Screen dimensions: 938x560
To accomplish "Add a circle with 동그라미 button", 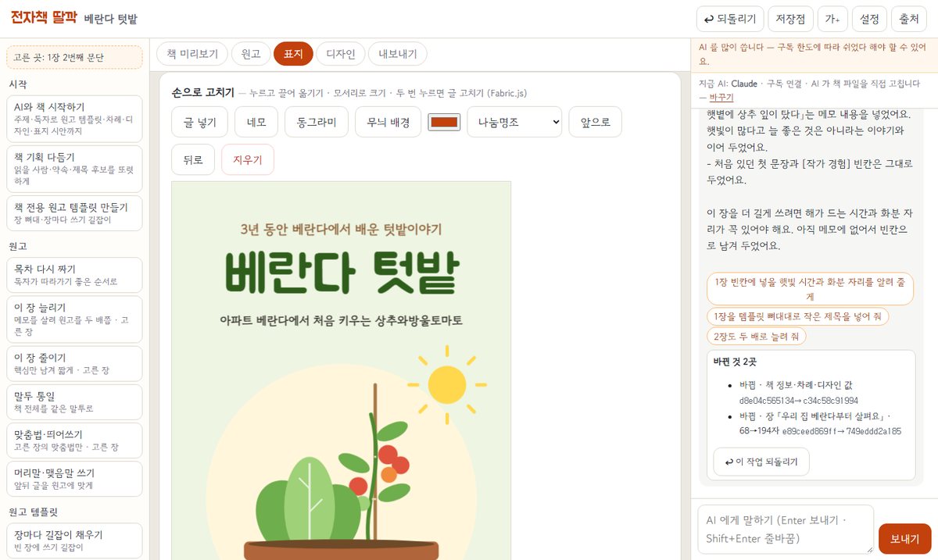I will pyautogui.click(x=317, y=122).
